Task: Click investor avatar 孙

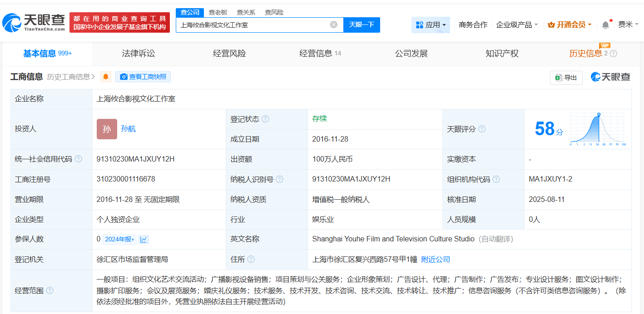Action: tap(107, 129)
